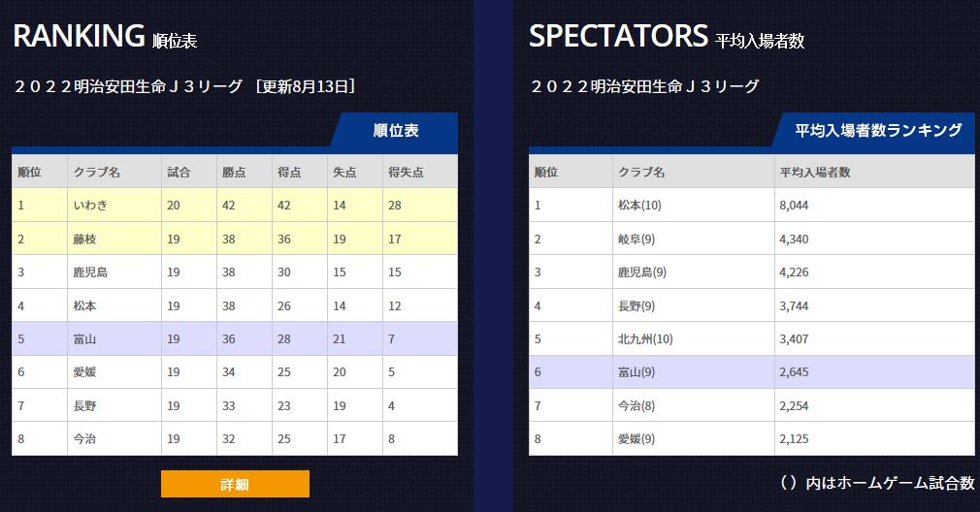The width and height of the screenshot is (980, 512).
Task: Click 藤枝 club name in ranking
Action: (x=82, y=239)
